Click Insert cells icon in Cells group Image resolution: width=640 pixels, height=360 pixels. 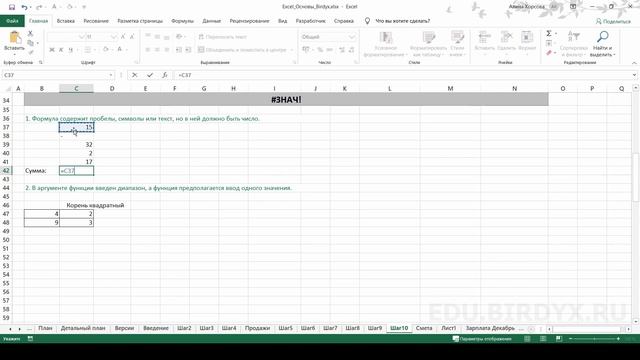(x=484, y=37)
